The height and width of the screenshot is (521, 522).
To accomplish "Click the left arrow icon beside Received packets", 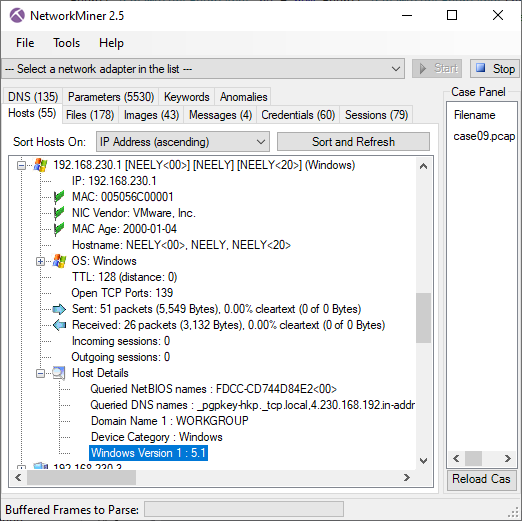I will [59, 325].
